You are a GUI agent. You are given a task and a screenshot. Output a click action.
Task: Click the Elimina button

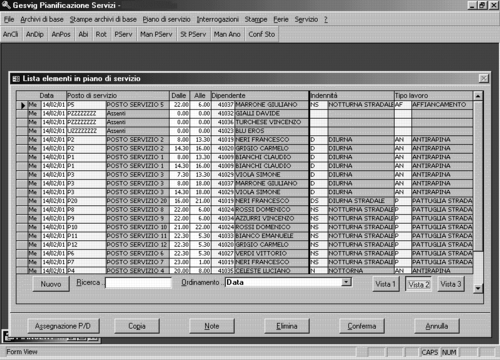tap(287, 326)
